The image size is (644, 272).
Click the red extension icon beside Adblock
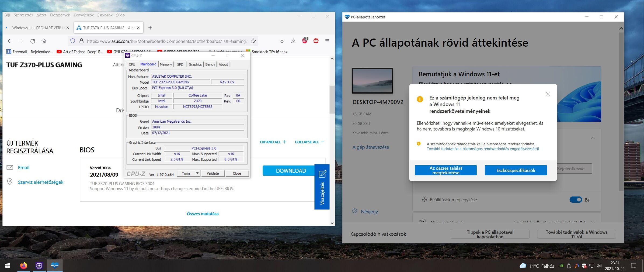tap(316, 41)
